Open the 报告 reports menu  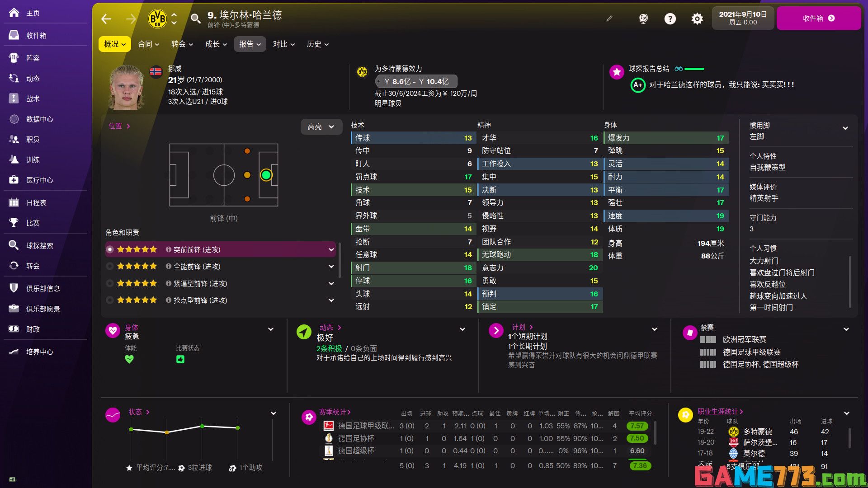coord(250,44)
